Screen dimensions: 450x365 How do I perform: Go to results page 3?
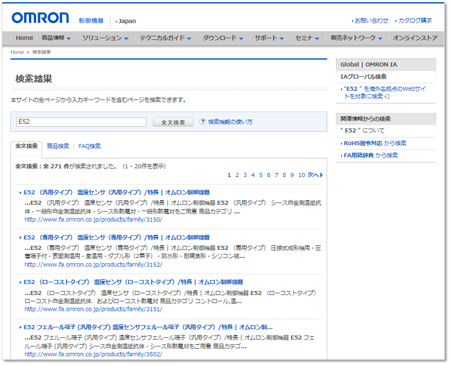coord(245,175)
